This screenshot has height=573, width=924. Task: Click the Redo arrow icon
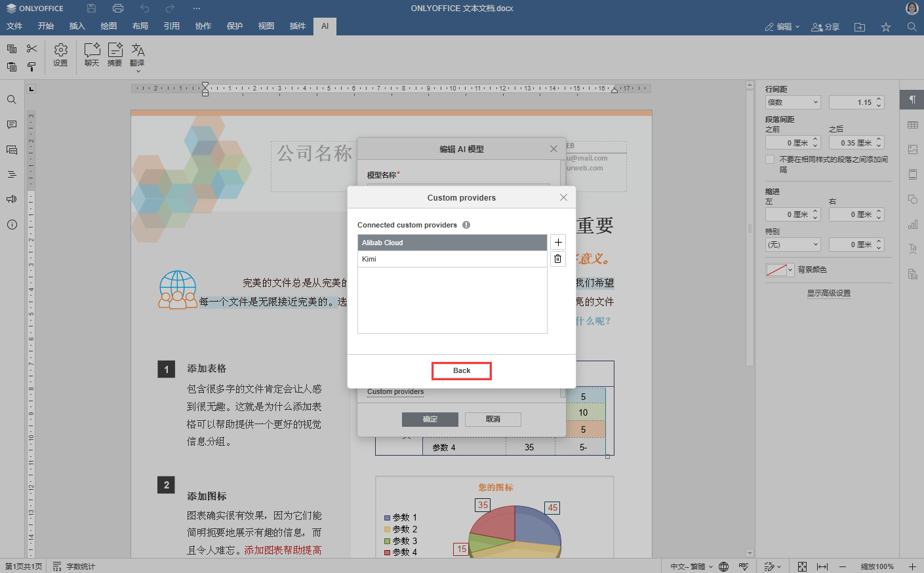click(170, 9)
